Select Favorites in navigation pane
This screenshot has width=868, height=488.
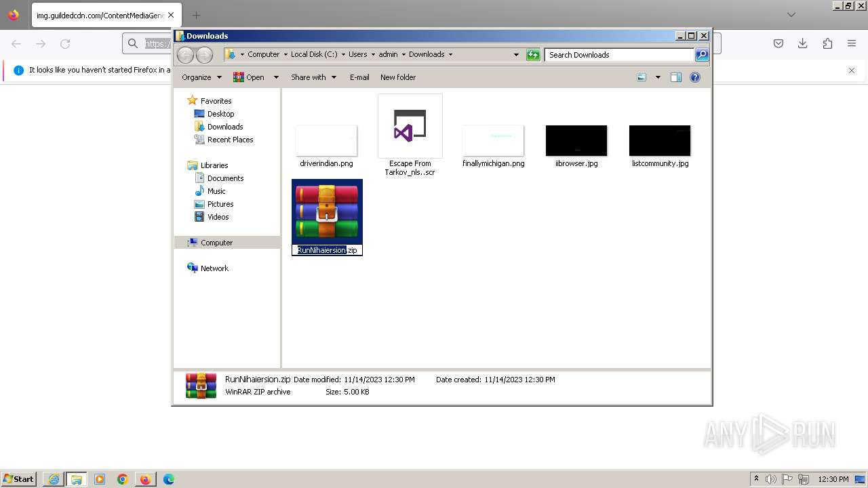(x=216, y=101)
